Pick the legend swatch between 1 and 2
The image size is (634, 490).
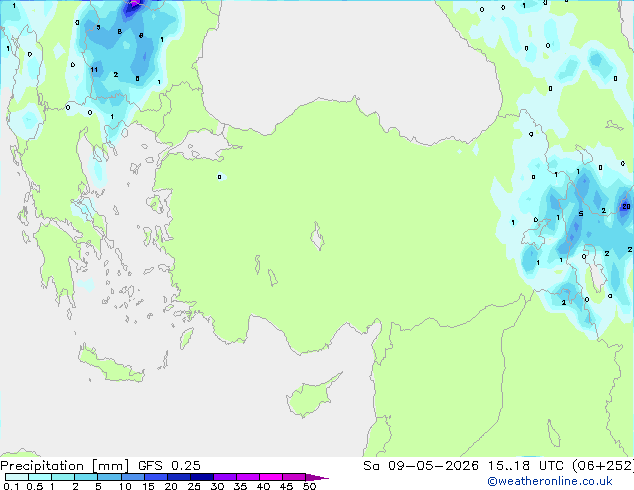pos(63,477)
